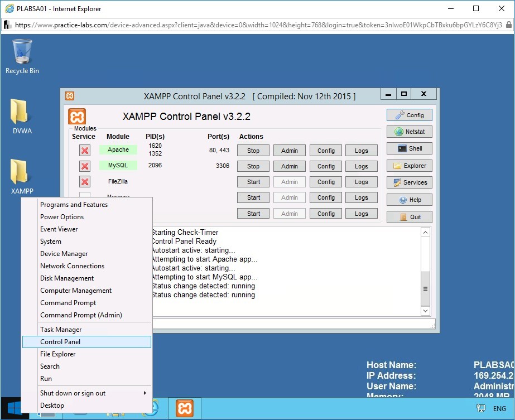Open the DVWA folder icon
The height and width of the screenshot is (420, 515).
(22, 117)
